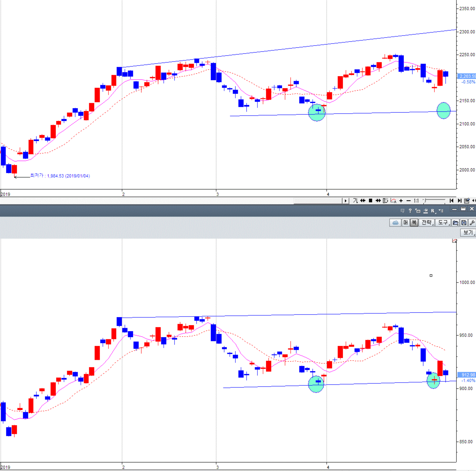Click the cloud icon button
476x471 pixels.
click(395, 223)
